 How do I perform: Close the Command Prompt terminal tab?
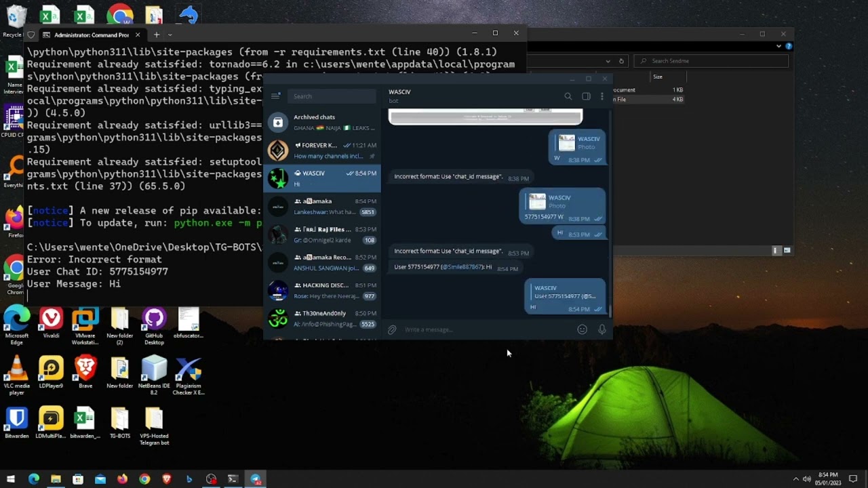138,35
